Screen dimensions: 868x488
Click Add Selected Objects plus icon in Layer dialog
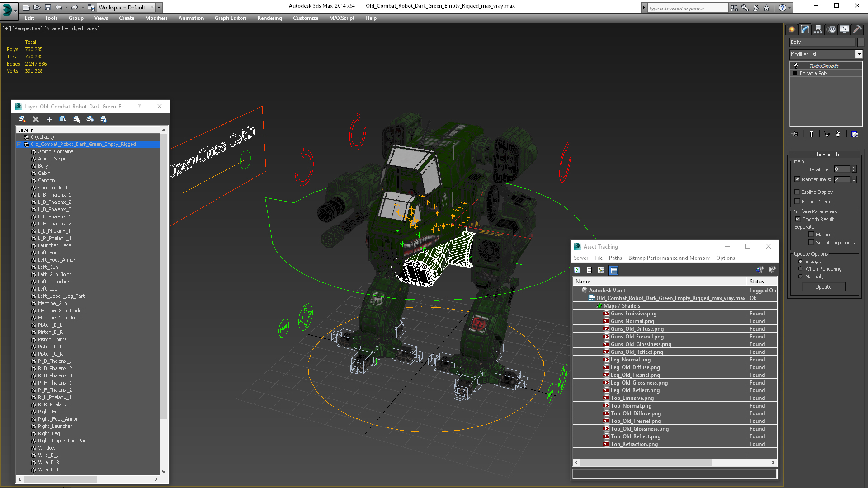coord(49,119)
